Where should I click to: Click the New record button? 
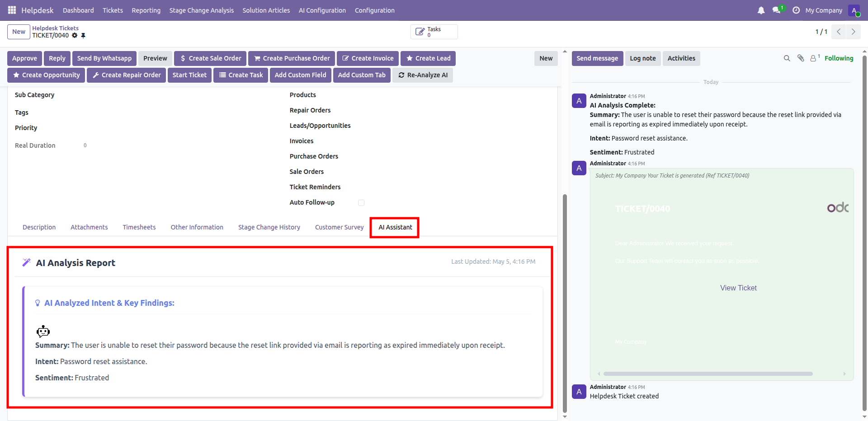coord(19,32)
